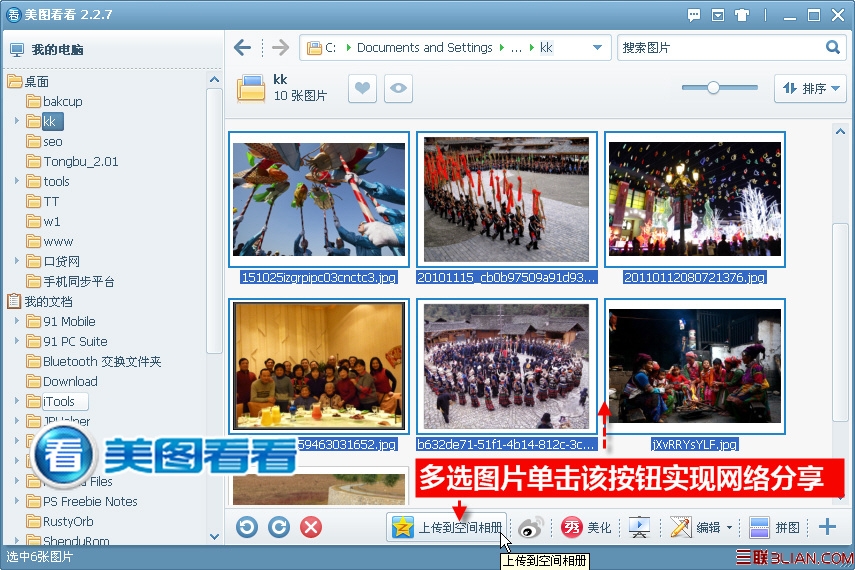Click 我的电脑 header

coord(47,50)
